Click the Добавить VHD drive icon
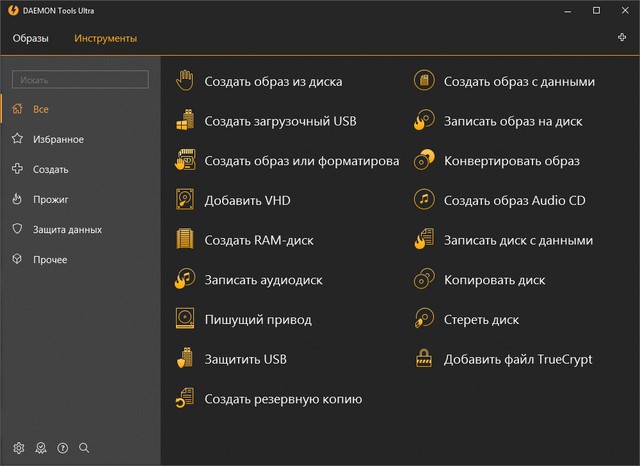 pyautogui.click(x=185, y=200)
